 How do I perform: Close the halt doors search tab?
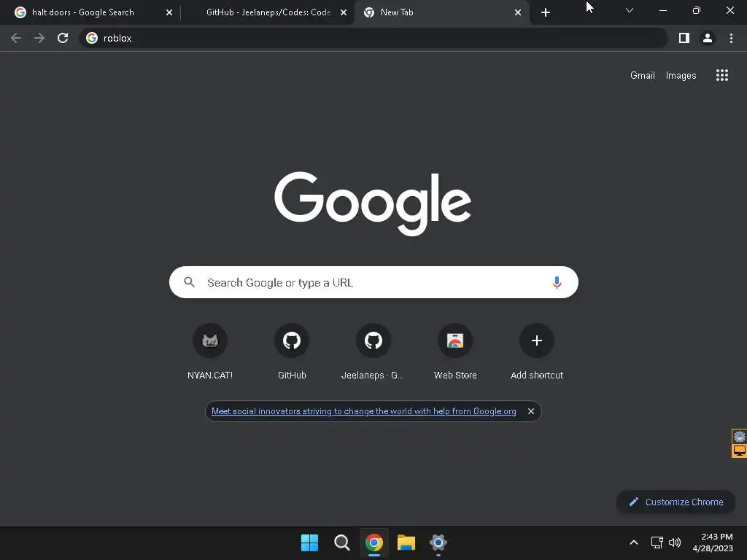(x=169, y=13)
